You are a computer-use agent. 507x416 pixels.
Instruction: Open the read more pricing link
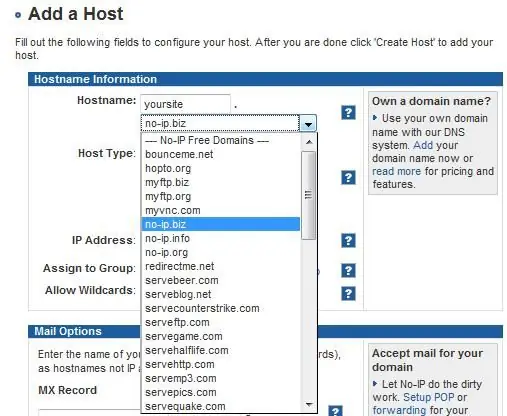click(x=397, y=171)
